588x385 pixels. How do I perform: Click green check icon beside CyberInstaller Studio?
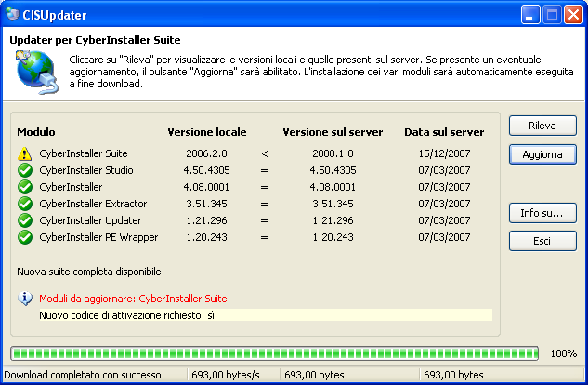(25, 170)
